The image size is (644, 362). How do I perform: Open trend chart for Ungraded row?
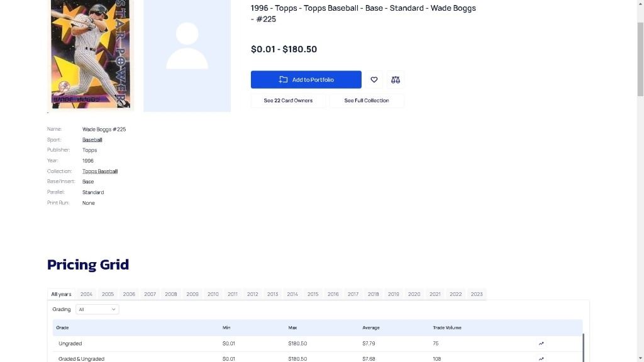[x=541, y=344]
